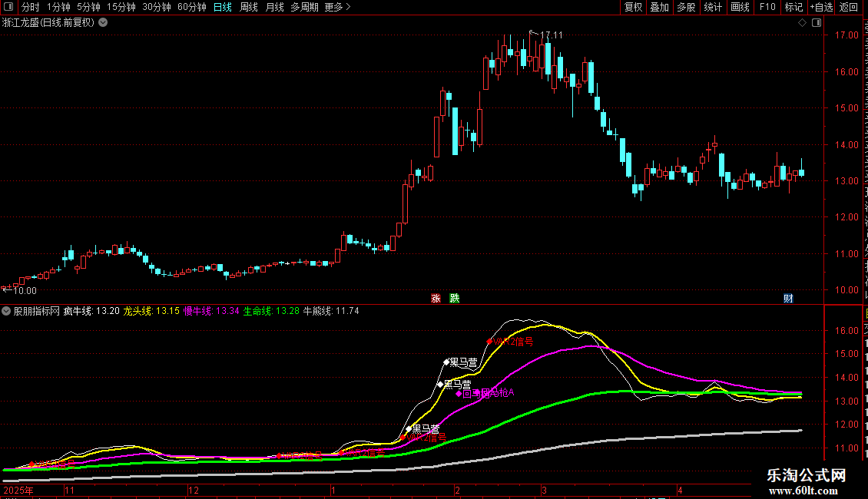The image size is (868, 499).
Task: Click the 龙头线: 13.15 legend value
Action: pyautogui.click(x=151, y=311)
